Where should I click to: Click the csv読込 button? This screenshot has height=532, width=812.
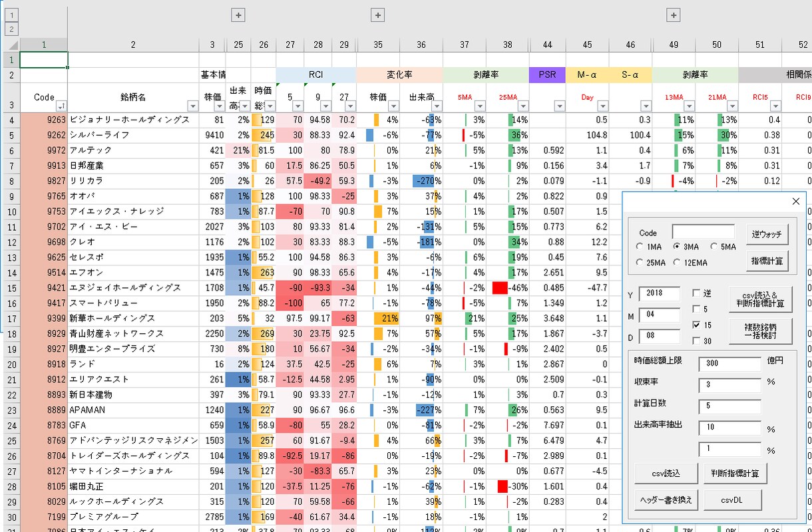pyautogui.click(x=666, y=473)
